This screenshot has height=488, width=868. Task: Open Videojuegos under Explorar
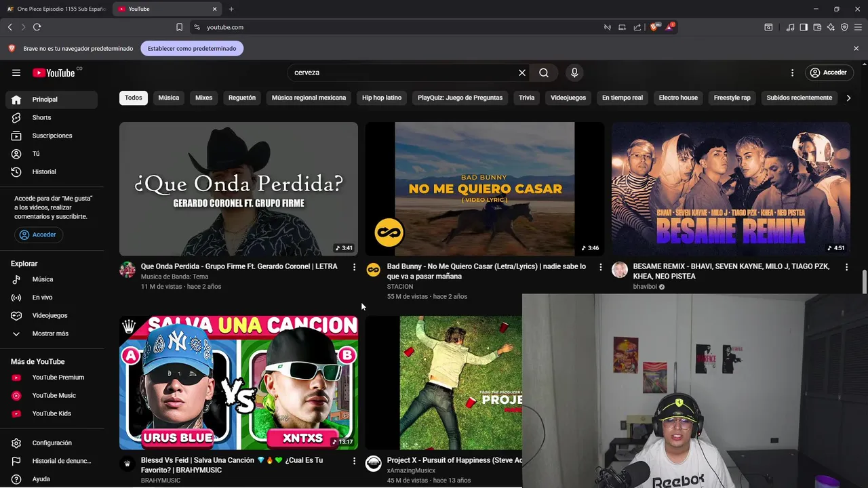pyautogui.click(x=52, y=316)
